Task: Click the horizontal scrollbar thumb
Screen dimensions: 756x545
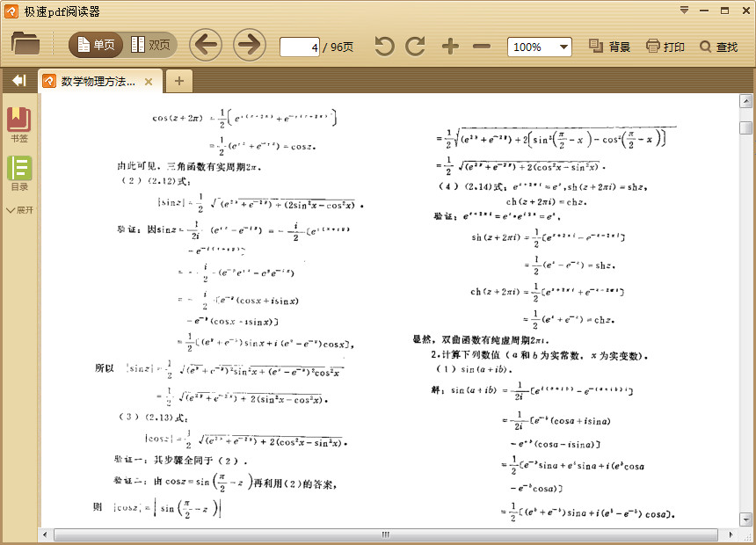Action: click(386, 534)
